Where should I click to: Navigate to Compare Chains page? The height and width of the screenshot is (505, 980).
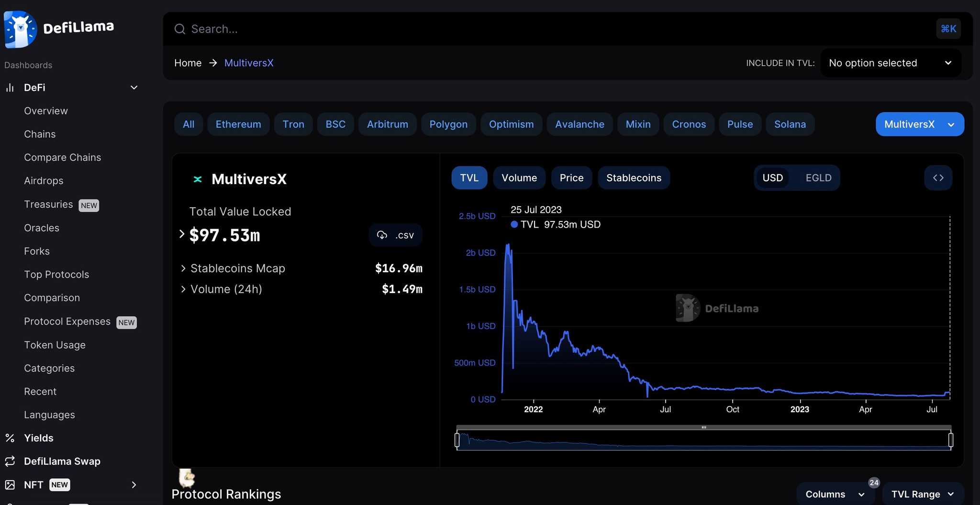[x=62, y=157]
